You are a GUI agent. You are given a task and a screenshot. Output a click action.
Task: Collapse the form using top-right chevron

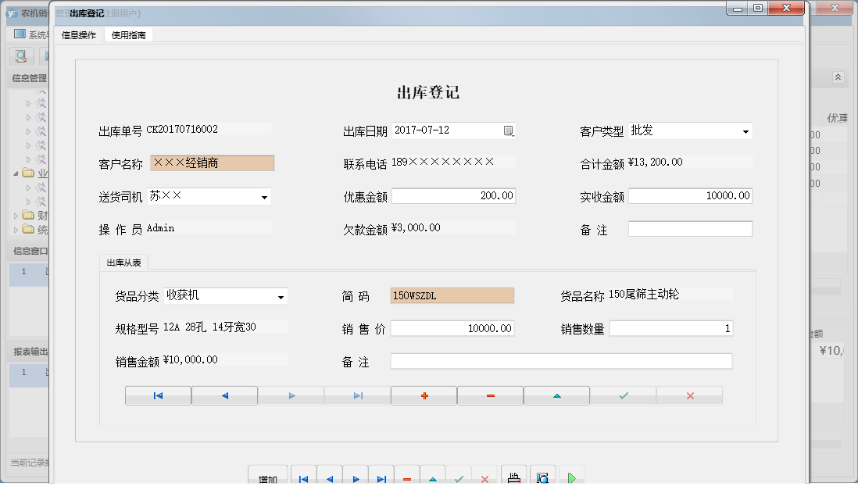pyautogui.click(x=838, y=77)
